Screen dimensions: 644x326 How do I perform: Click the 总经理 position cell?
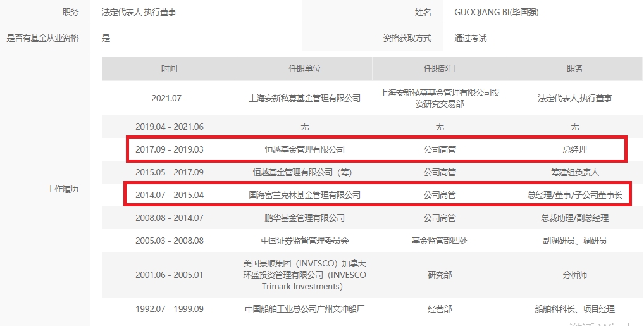pos(574,149)
